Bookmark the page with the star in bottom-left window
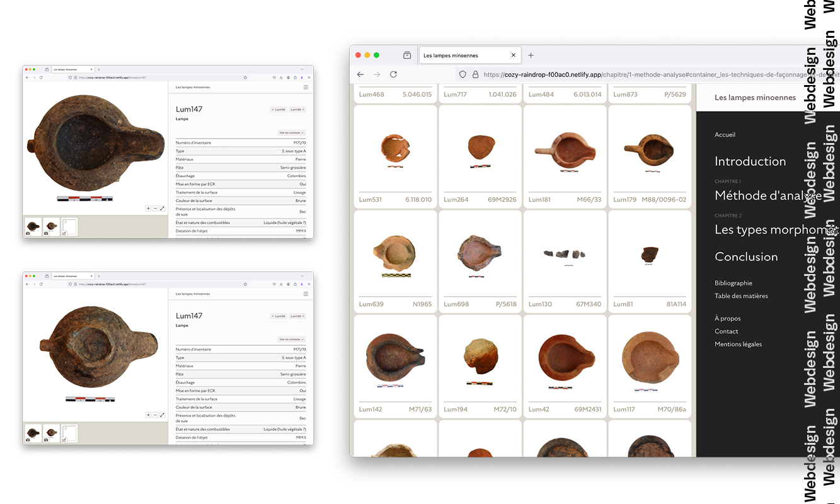This screenshot has height=504, width=840. coord(245,284)
